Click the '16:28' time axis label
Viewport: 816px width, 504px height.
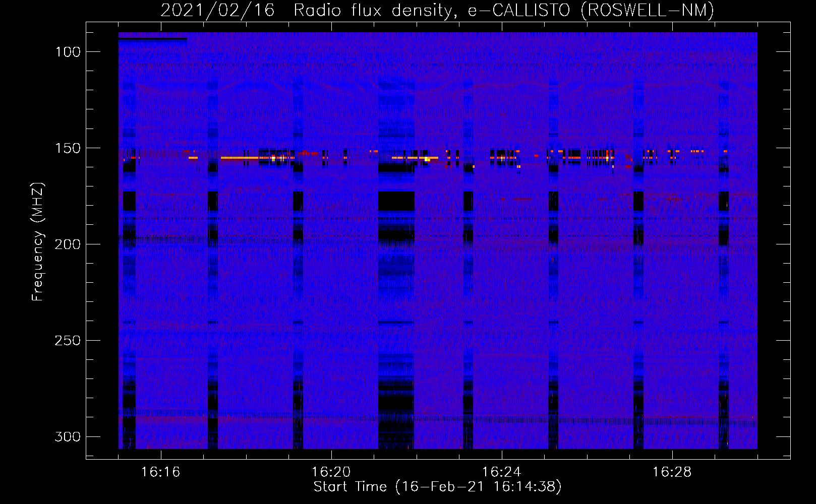pyautogui.click(x=672, y=472)
